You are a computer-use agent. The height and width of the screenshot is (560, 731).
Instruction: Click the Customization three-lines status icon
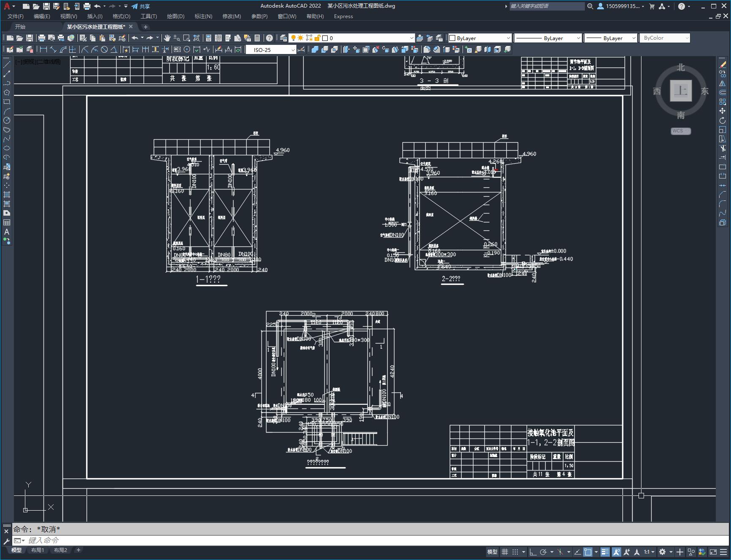tap(723, 552)
